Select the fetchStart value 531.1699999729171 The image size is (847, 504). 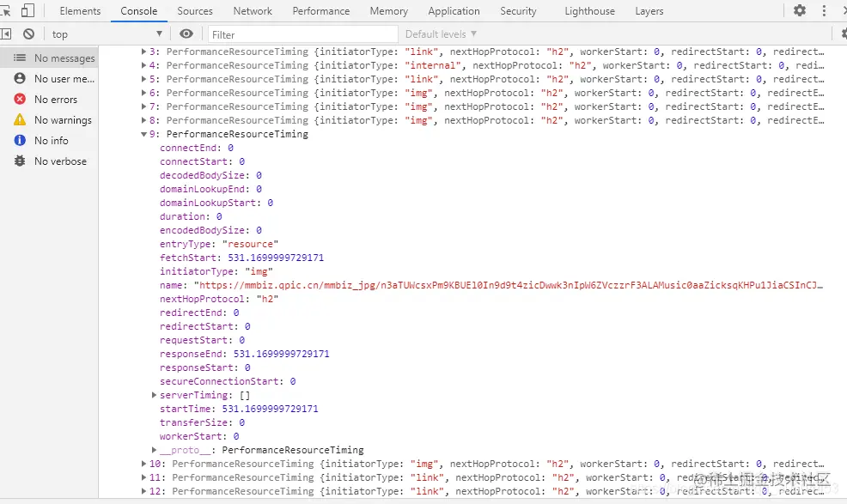pos(276,258)
